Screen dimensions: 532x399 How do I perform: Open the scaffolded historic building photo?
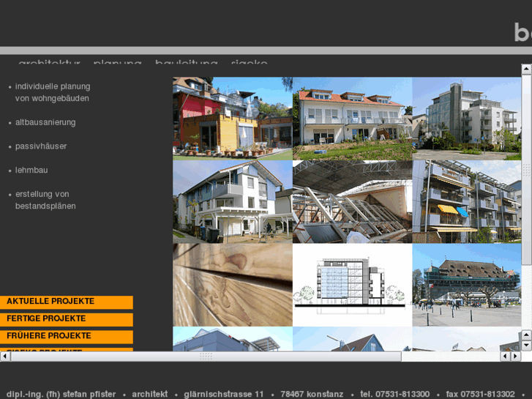(467, 285)
